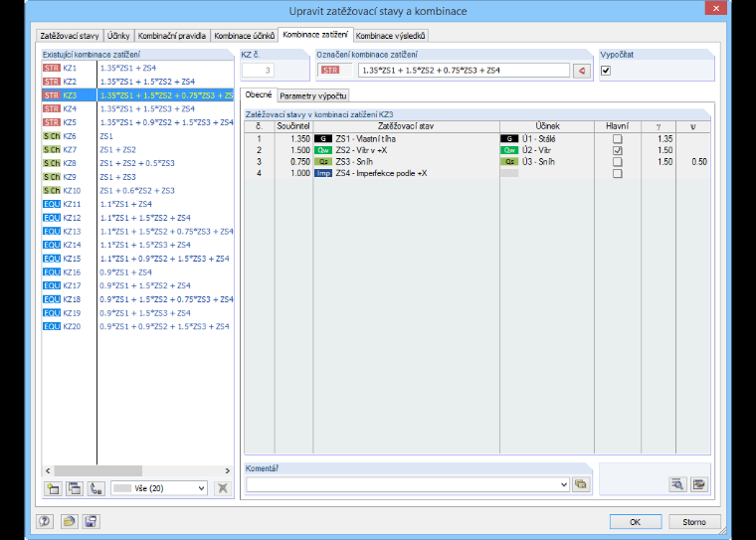Click the new load combination icon
The image size is (756, 540).
coord(53,488)
